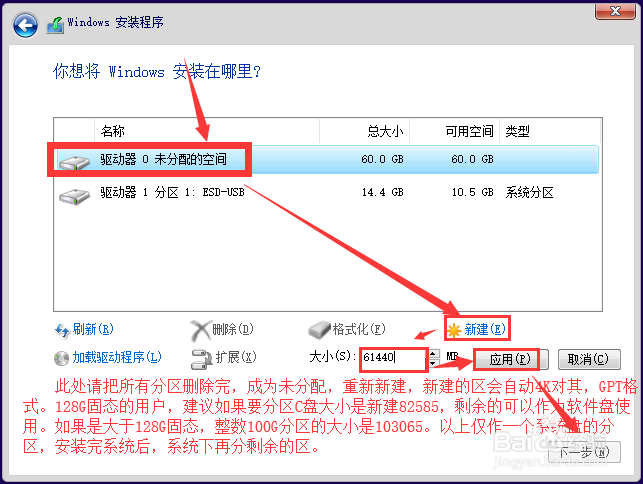Click 刷新(R) refresh link
The image size is (643, 484).
(93, 329)
